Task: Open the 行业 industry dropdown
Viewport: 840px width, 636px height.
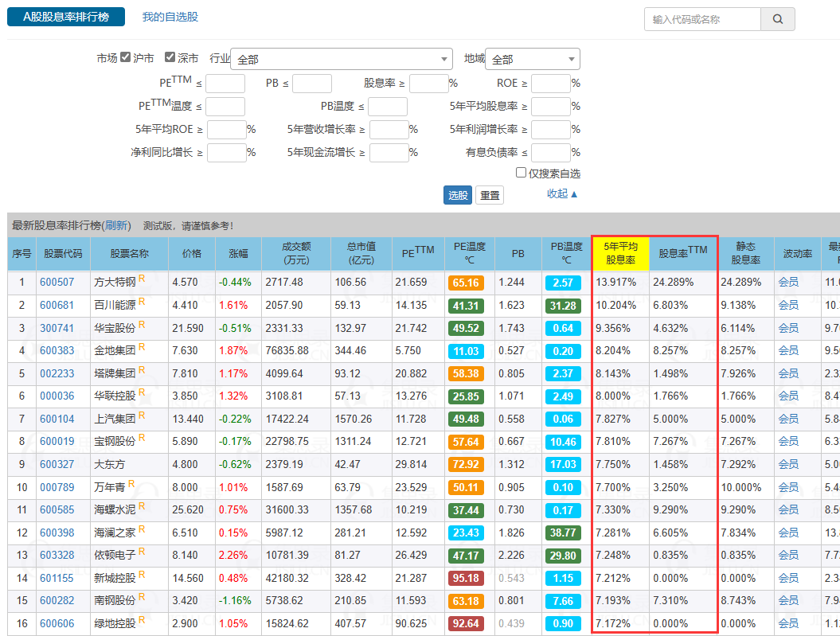Action: coord(342,59)
